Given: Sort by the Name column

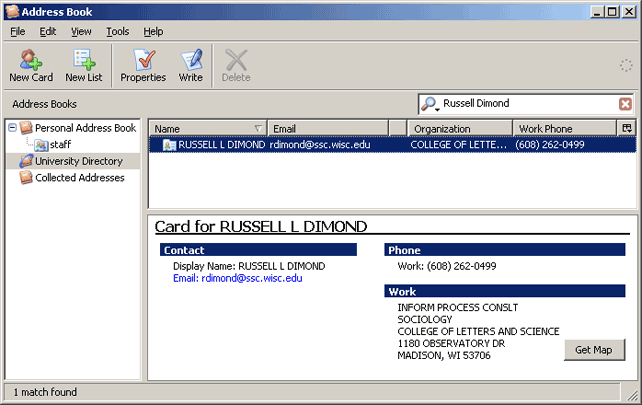Looking at the screenshot, I should [208, 129].
